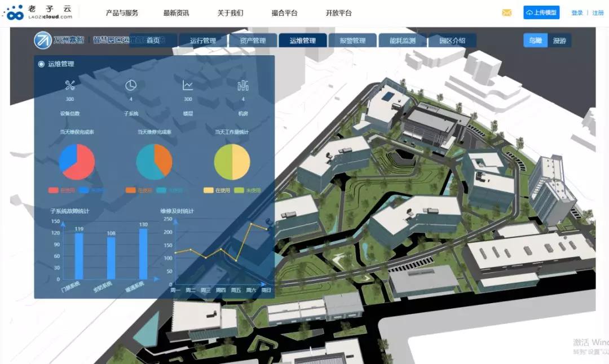The image size is (609, 364).
Task: Open the 关于我们 menu
Action: point(231,13)
